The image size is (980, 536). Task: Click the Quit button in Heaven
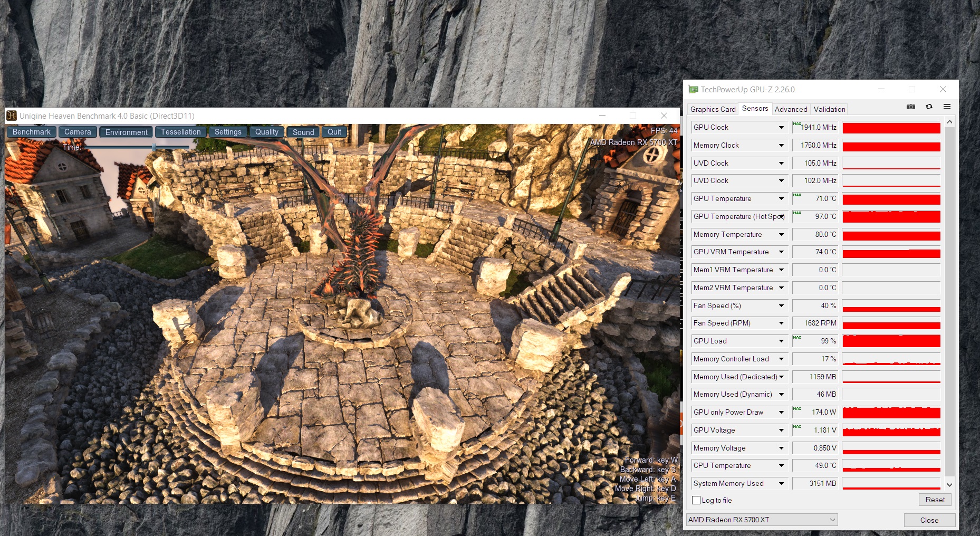[334, 132]
